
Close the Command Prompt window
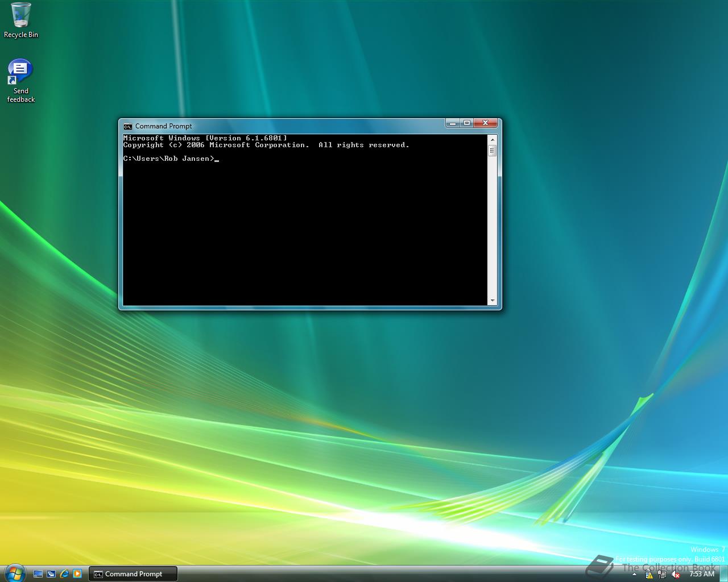[x=486, y=123]
